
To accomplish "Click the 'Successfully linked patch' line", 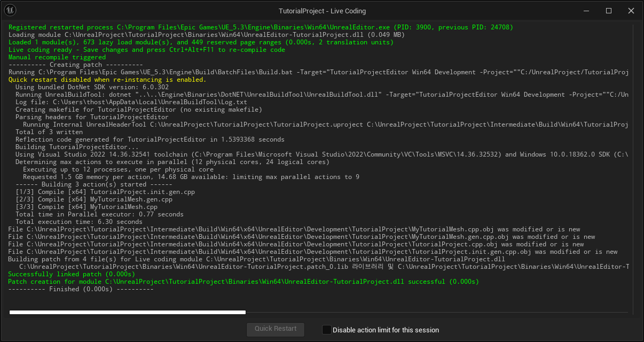I will 72,274.
